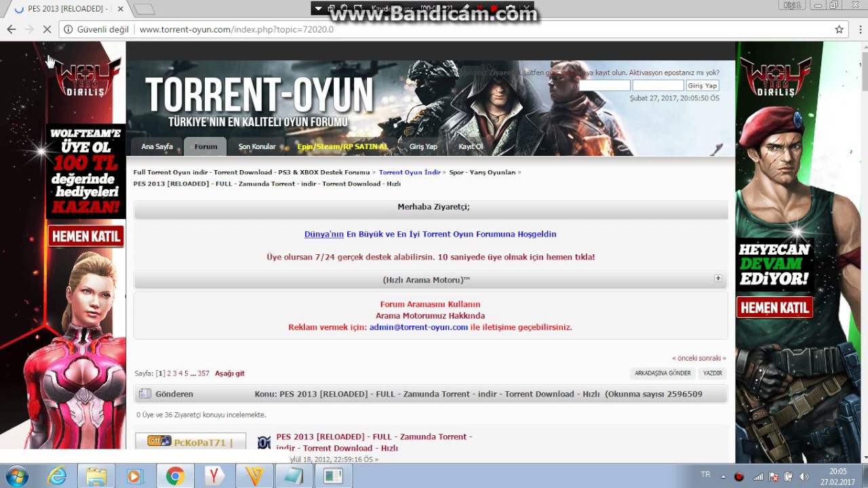
Task: Open a new browser tab
Action: tap(144, 9)
